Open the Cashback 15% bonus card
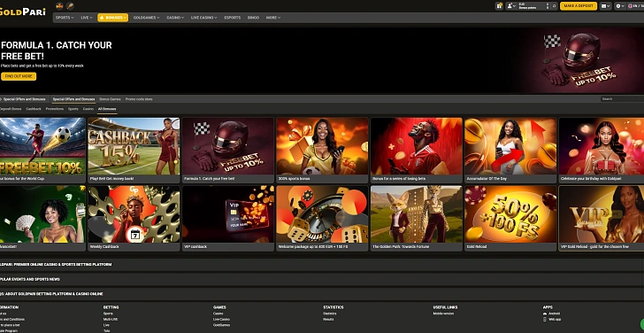644x333 pixels. click(134, 150)
